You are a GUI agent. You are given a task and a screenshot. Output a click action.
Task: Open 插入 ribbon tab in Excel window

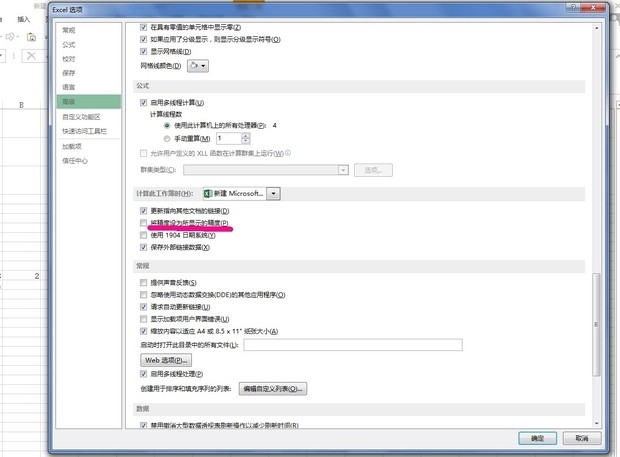pos(23,19)
